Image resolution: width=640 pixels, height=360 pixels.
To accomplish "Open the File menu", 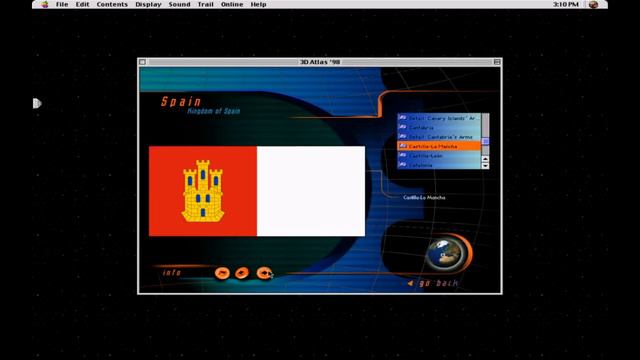I will click(62, 4).
